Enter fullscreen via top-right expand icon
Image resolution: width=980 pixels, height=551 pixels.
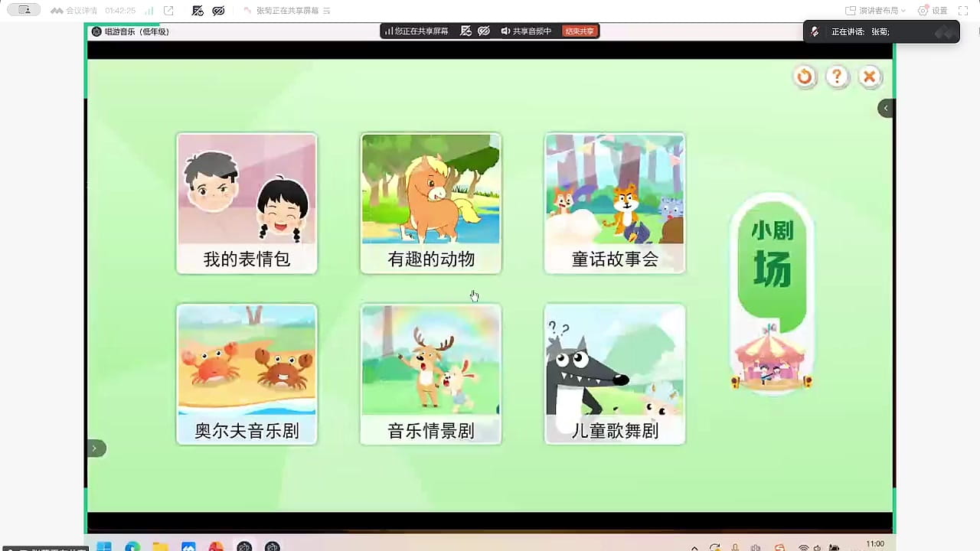coord(964,11)
